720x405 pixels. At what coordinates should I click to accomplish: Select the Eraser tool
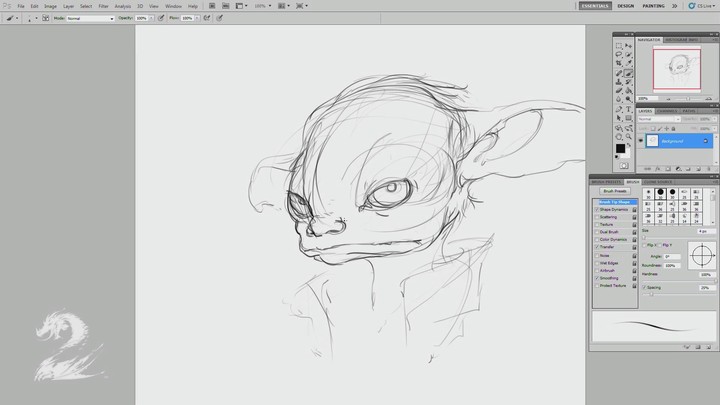(619, 90)
